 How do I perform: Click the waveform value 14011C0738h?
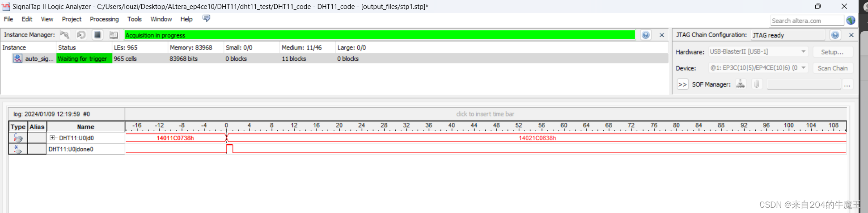pos(175,138)
